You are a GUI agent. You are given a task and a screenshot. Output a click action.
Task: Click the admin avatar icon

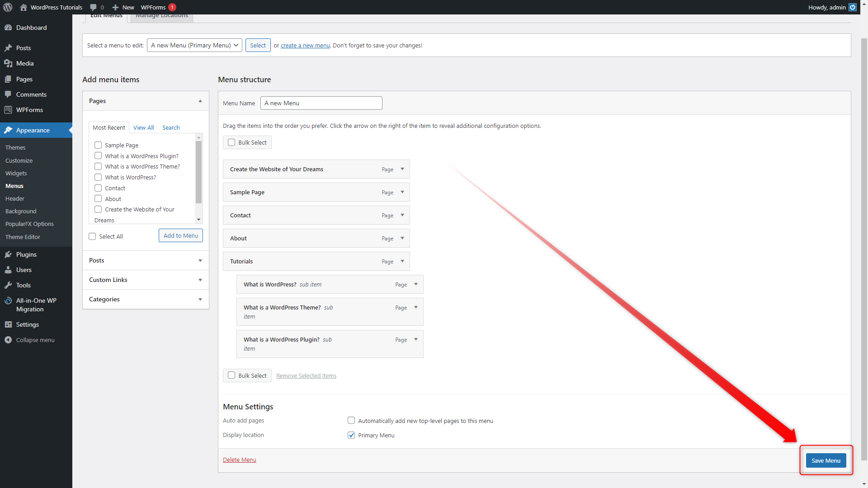tap(853, 7)
